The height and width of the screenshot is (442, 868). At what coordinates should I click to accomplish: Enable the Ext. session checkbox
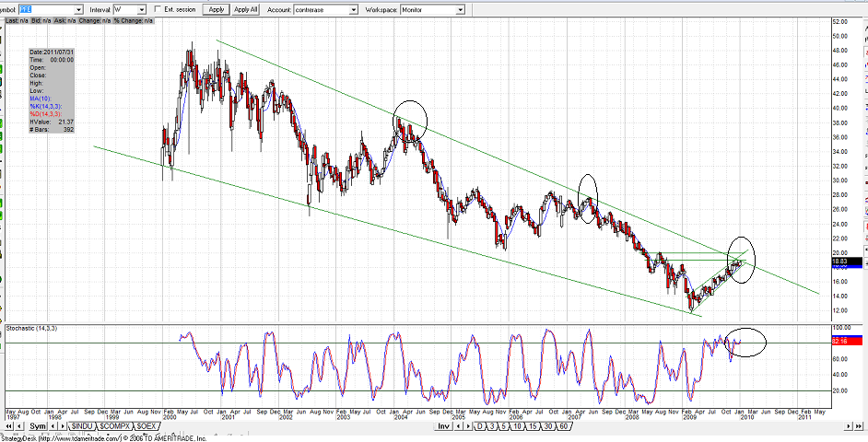click(158, 9)
